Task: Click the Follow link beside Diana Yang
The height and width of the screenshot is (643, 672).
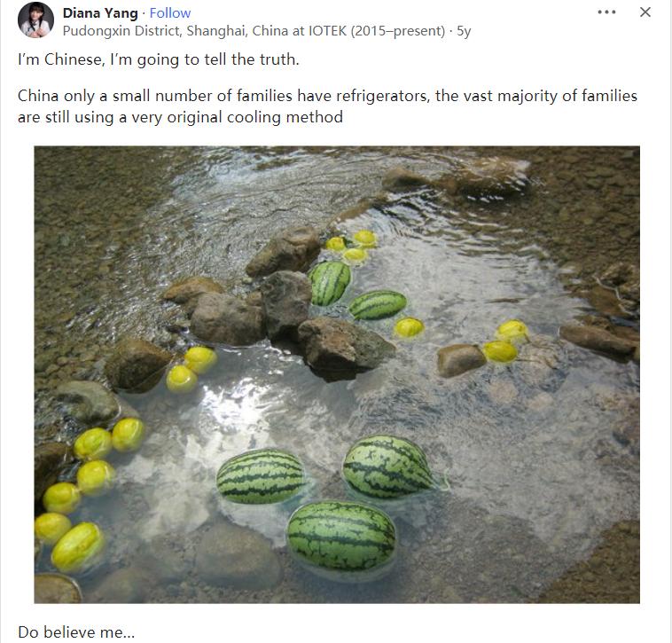Action: [x=169, y=13]
